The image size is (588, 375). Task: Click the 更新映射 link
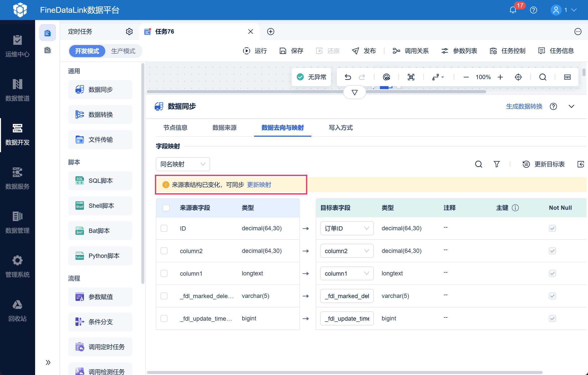259,185
